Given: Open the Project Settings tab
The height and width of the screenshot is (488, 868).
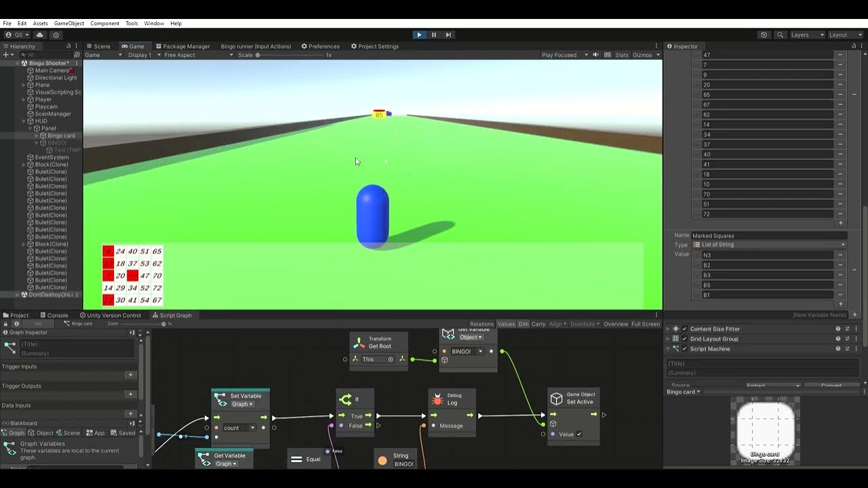Looking at the screenshot, I should tap(374, 46).
